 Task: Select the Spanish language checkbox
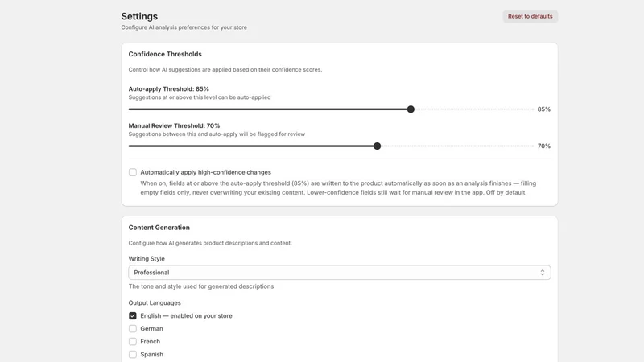(x=133, y=354)
